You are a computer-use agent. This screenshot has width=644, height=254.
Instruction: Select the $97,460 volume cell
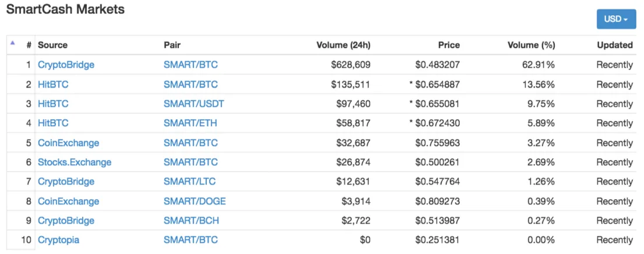[x=353, y=104]
